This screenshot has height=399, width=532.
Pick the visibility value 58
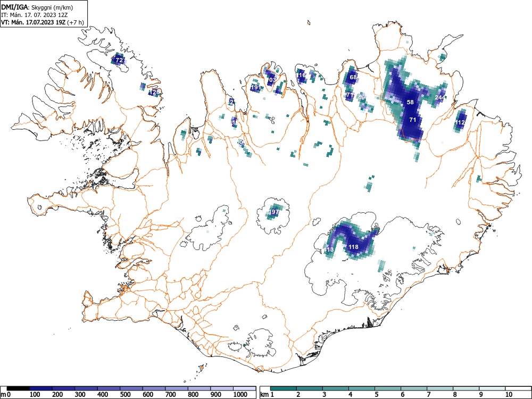click(x=410, y=102)
